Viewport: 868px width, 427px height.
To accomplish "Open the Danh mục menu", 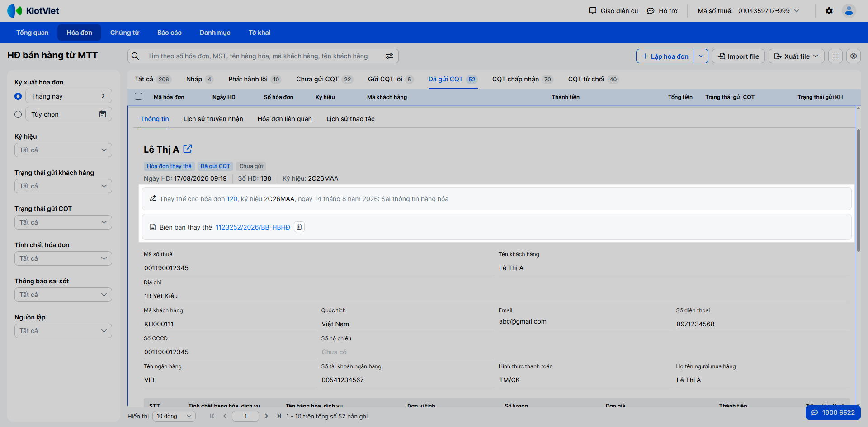I will click(x=215, y=33).
